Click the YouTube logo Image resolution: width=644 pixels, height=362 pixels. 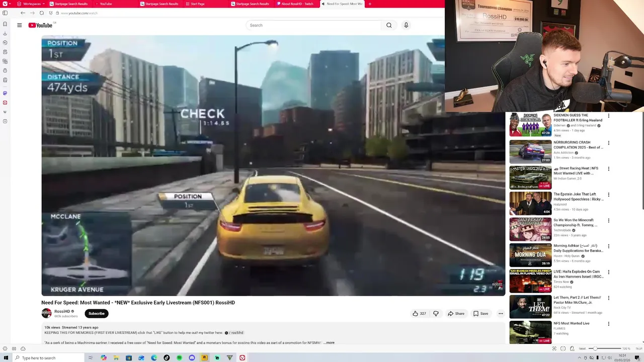coord(40,25)
